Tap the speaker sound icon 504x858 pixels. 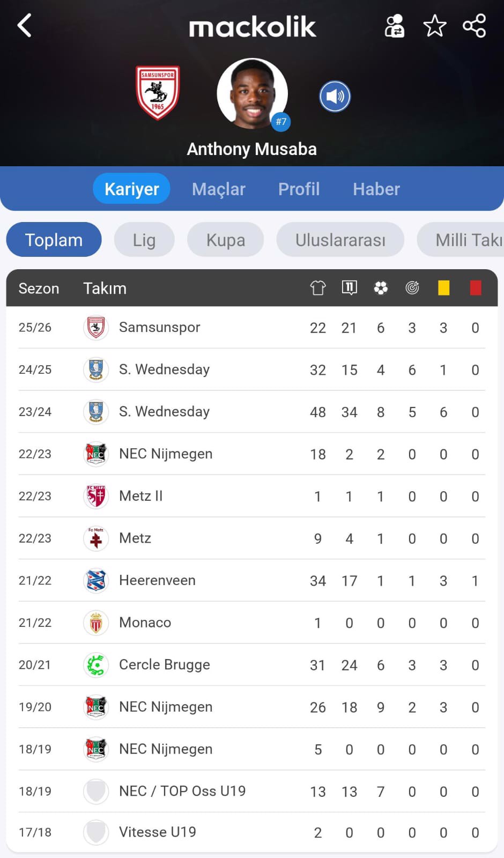(335, 97)
